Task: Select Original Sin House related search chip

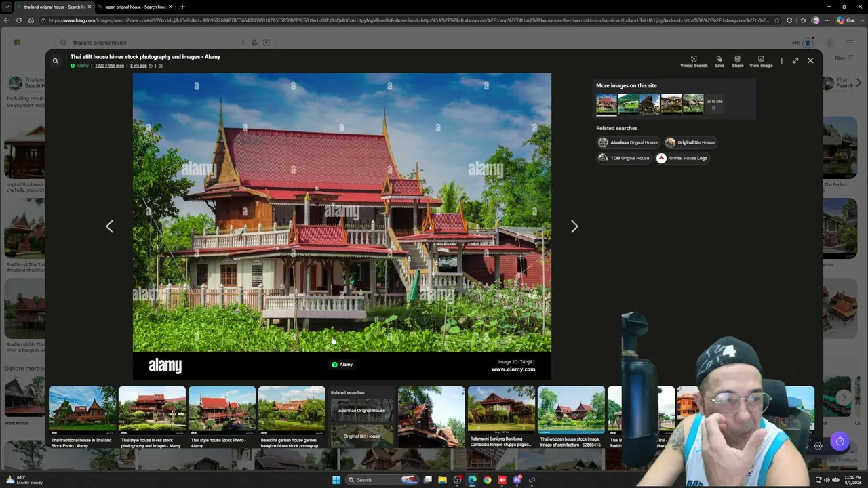Action: (690, 142)
